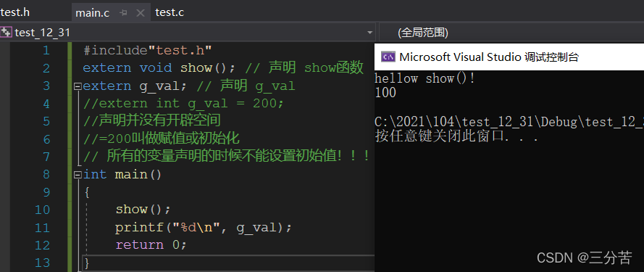Click the #include"test.h" line
This screenshot has width=644, height=272.
click(148, 50)
